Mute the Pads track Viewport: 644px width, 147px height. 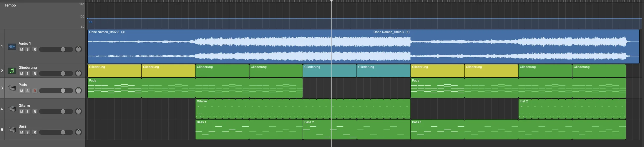coord(21,91)
